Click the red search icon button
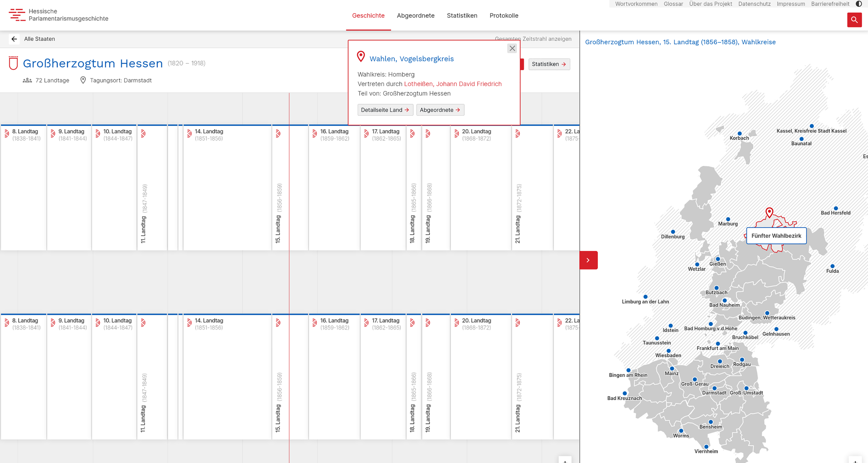 coord(854,20)
